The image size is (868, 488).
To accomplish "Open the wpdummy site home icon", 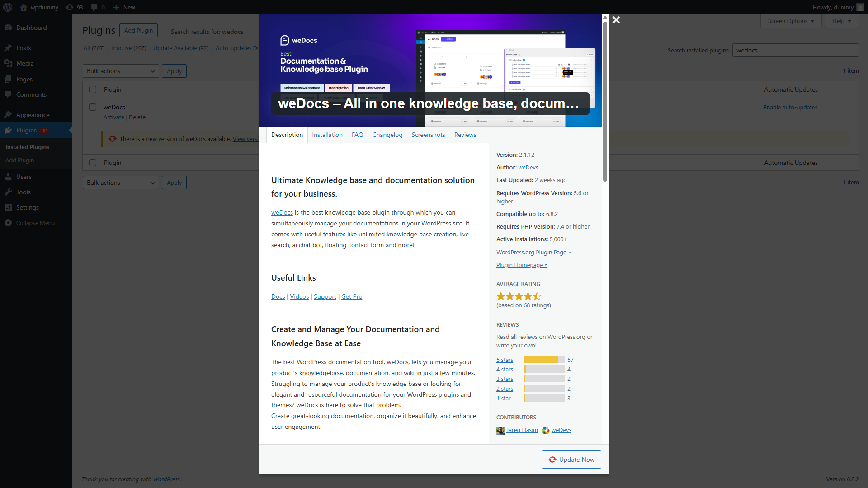I will click(24, 7).
